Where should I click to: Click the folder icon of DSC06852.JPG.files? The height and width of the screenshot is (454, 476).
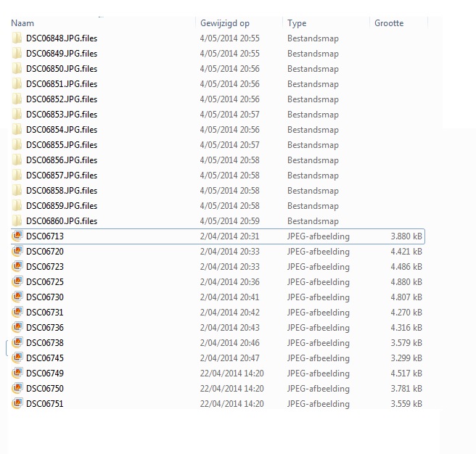tap(17, 99)
